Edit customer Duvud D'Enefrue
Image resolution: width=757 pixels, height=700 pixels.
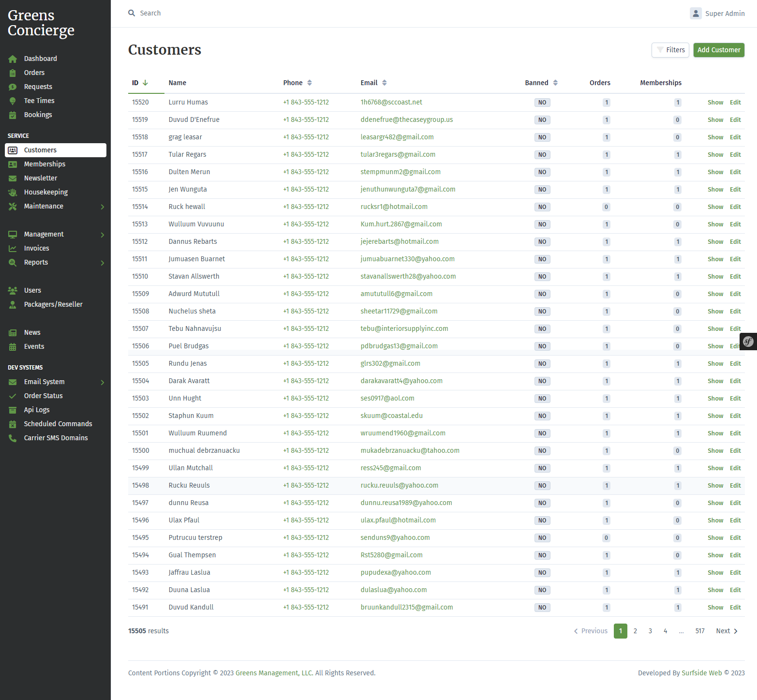point(735,120)
